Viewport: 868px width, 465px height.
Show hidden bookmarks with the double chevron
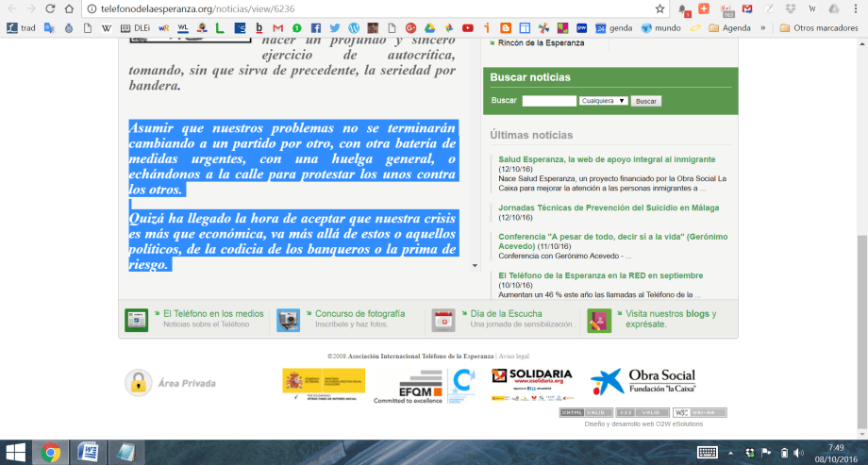(x=763, y=27)
